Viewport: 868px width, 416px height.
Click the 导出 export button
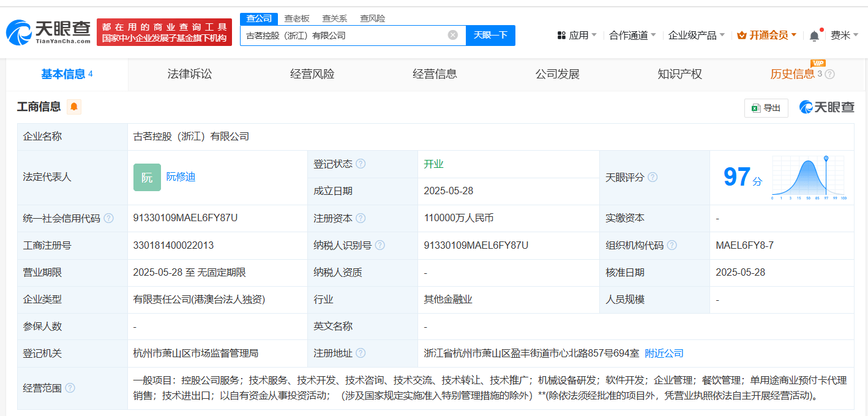pos(766,108)
